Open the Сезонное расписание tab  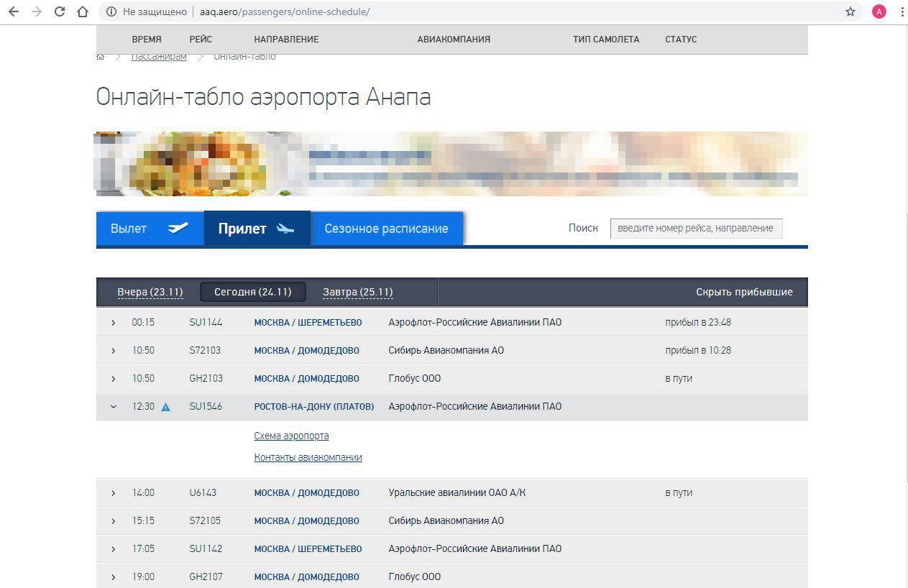click(x=387, y=229)
